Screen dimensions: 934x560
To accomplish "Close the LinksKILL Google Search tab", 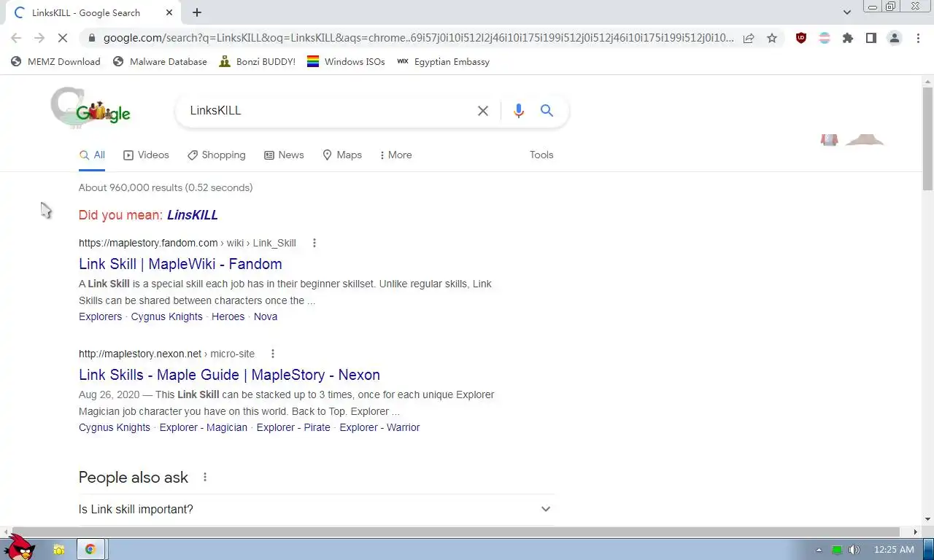I will click(169, 12).
